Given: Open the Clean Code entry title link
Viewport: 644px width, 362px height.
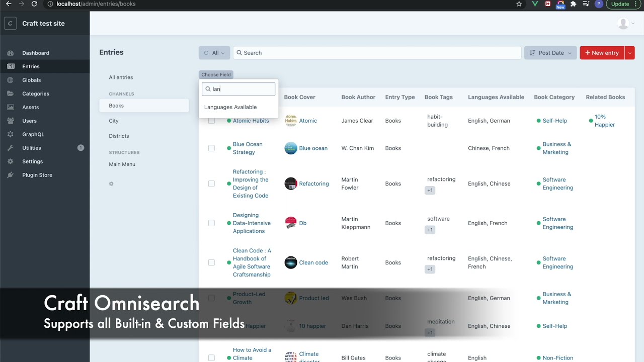Looking at the screenshot, I should tap(252, 262).
